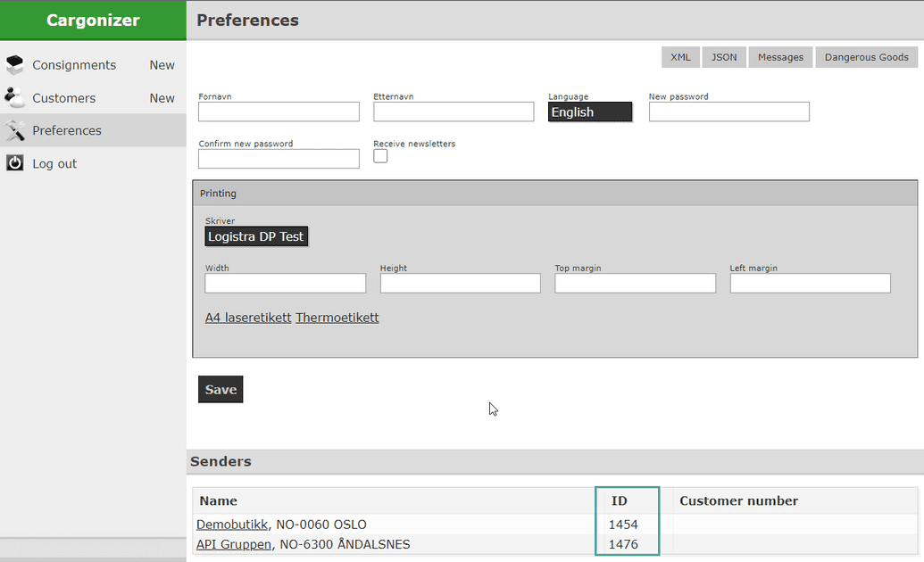Open the Demobutikk sender link

click(232, 525)
